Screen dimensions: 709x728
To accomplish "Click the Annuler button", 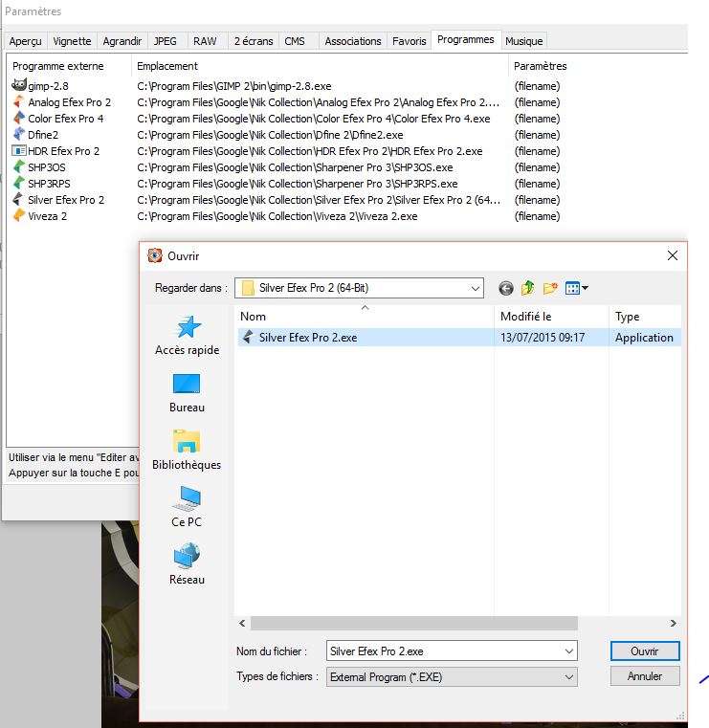I will pyautogui.click(x=644, y=676).
